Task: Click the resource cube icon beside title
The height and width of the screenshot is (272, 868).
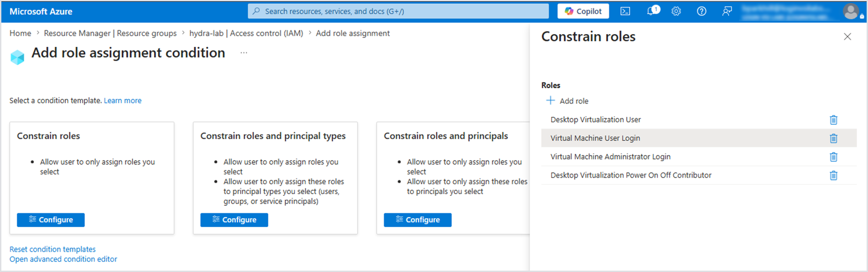Action: tap(17, 57)
